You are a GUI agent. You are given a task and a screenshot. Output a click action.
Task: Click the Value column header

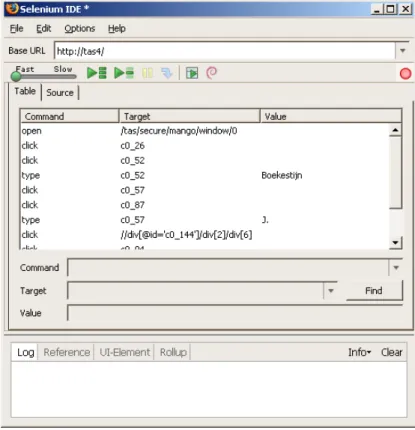click(331, 116)
